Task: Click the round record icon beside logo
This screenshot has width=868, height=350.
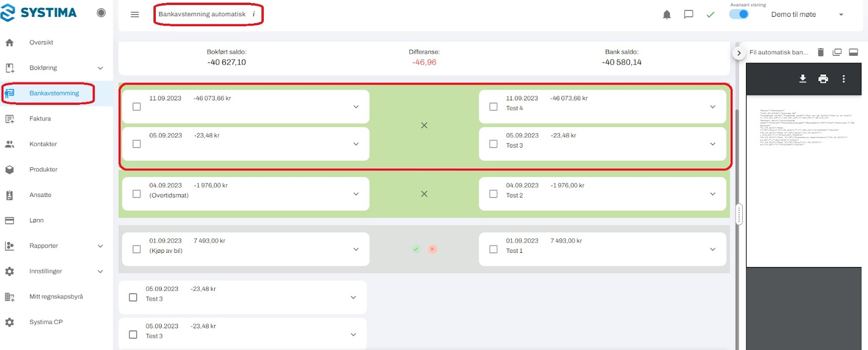Action: pyautogui.click(x=101, y=12)
